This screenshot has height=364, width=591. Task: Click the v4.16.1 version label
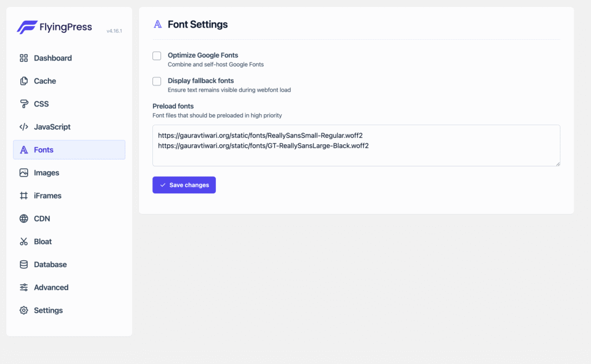114,29
